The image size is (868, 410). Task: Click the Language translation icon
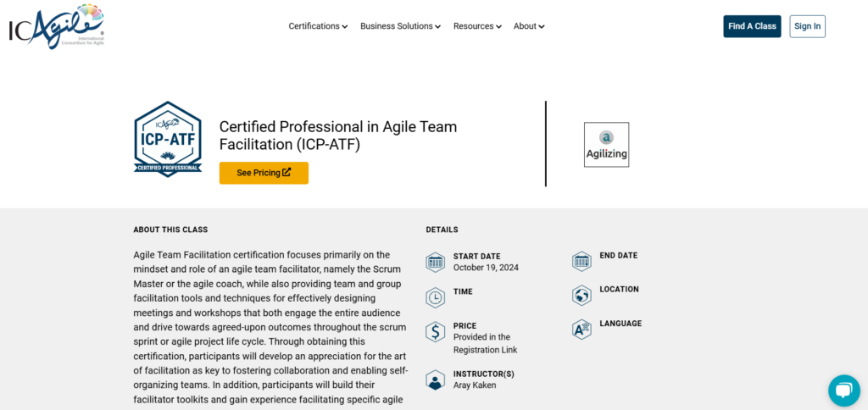tap(581, 330)
